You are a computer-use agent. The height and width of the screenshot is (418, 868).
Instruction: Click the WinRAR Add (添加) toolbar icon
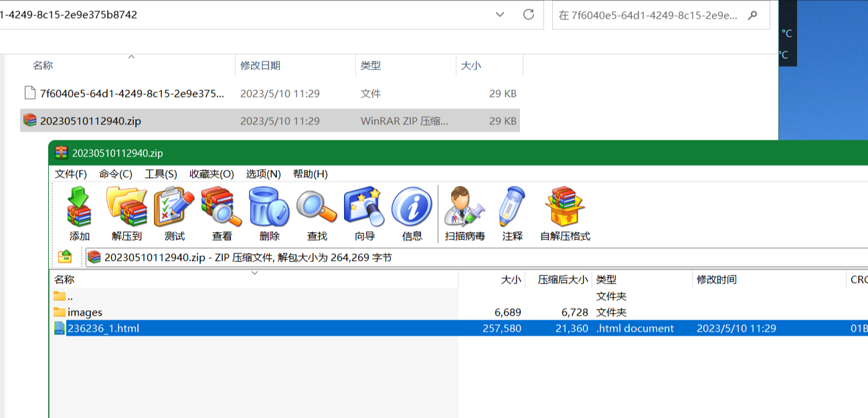[x=79, y=207]
